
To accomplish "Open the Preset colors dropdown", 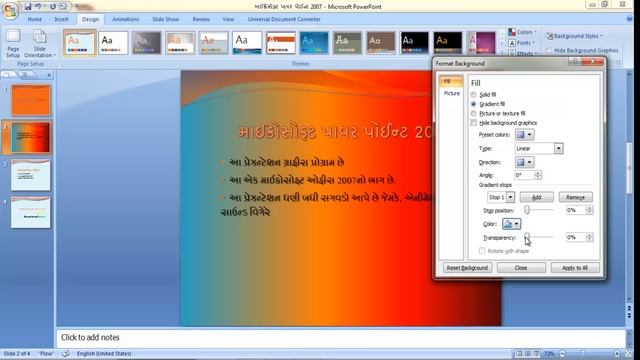I will click(x=524, y=135).
